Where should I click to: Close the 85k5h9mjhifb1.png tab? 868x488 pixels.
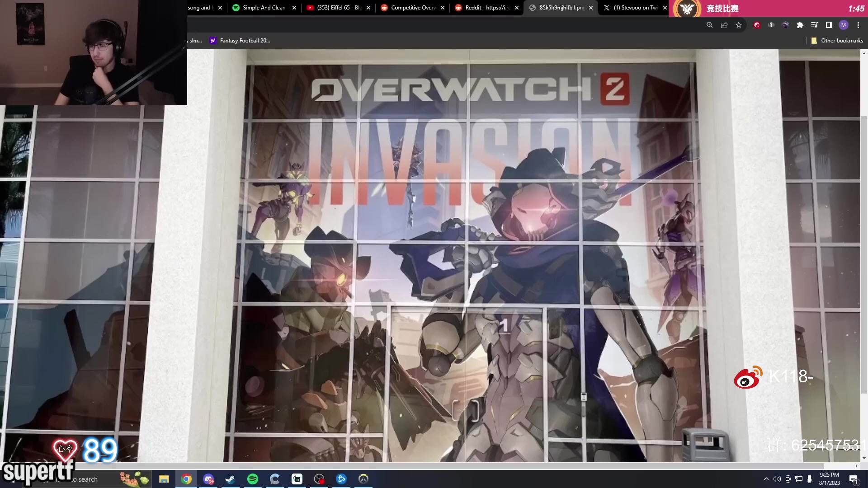point(591,8)
